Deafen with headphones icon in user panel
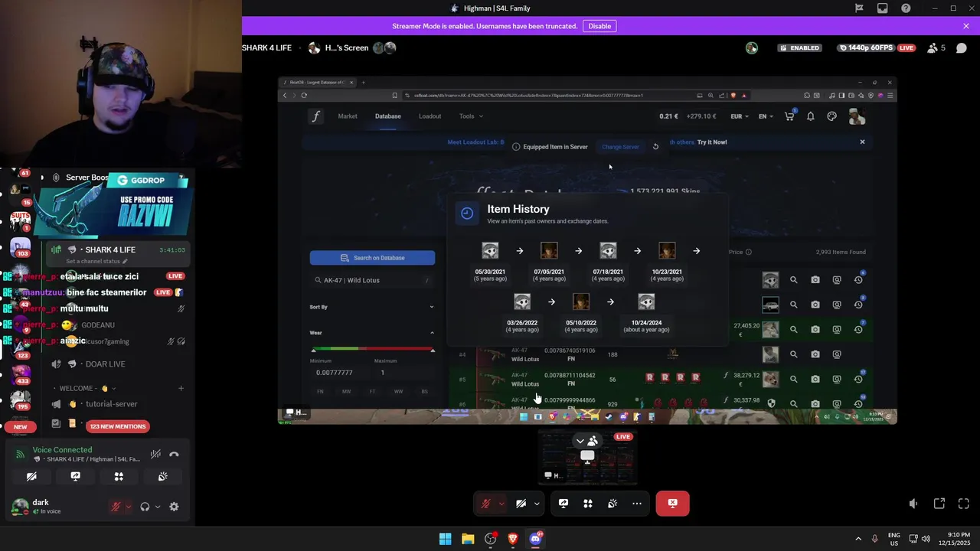This screenshot has width=980, height=551. [x=145, y=507]
